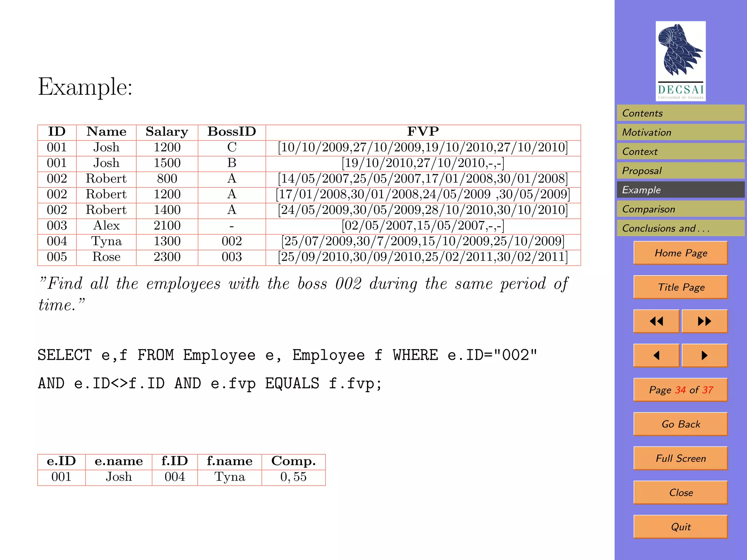Click the f.name result column header
This screenshot has width=747, height=560.
point(230,461)
